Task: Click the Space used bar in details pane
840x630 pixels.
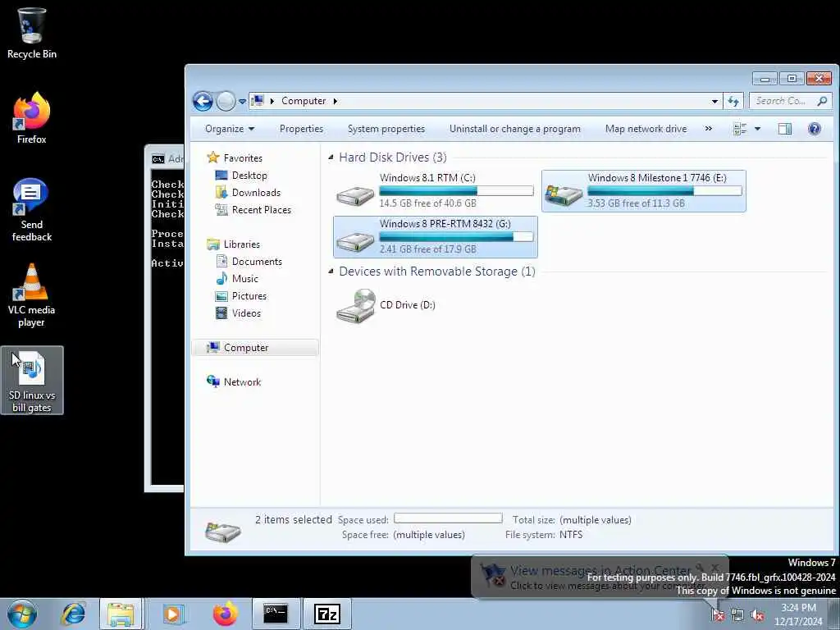Action: click(448, 518)
